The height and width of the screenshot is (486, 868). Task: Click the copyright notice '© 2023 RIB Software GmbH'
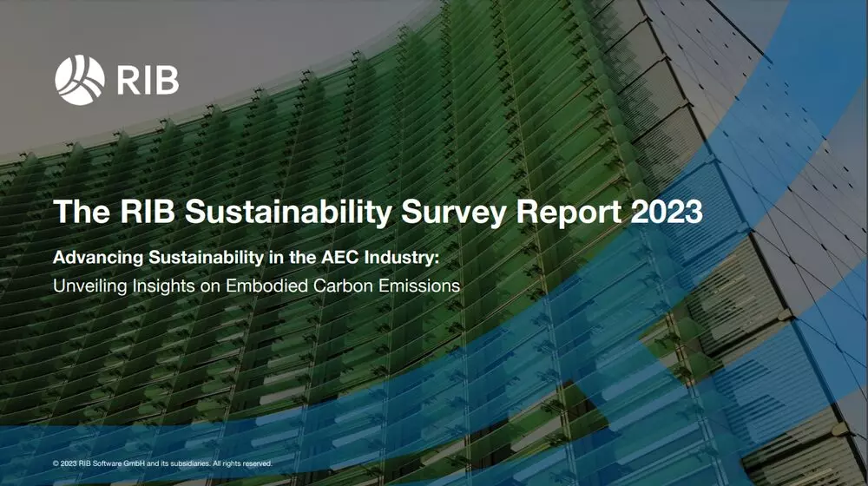click(x=99, y=463)
